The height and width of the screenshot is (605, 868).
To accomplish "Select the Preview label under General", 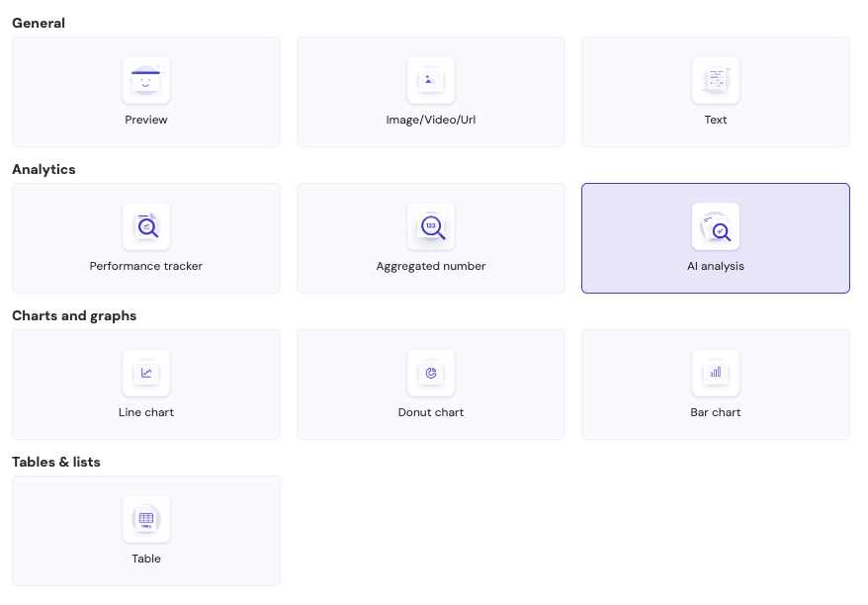I will [146, 120].
